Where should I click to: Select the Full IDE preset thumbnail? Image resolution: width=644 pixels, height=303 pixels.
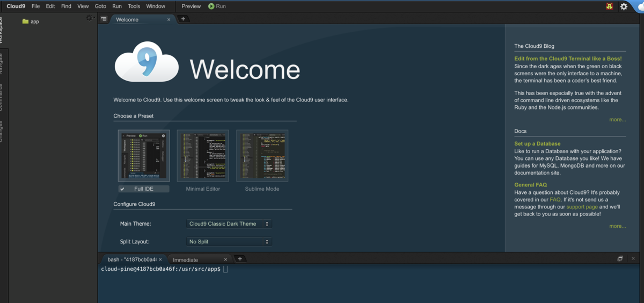point(144,156)
